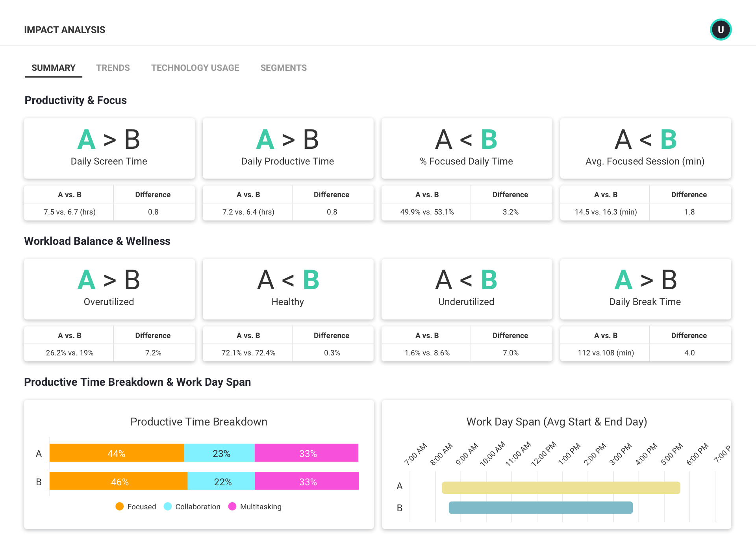Screen dimensions: 756x553
Task: Click the Impact Analysis heading
Action: pyautogui.click(x=65, y=29)
